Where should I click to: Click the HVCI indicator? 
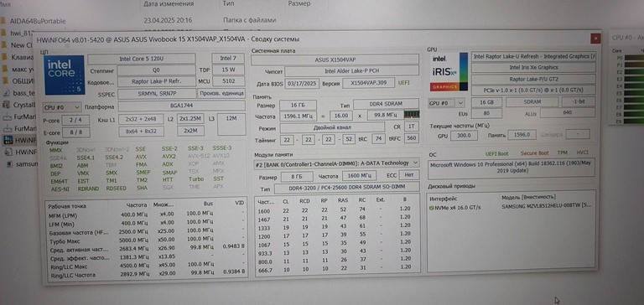point(582,152)
